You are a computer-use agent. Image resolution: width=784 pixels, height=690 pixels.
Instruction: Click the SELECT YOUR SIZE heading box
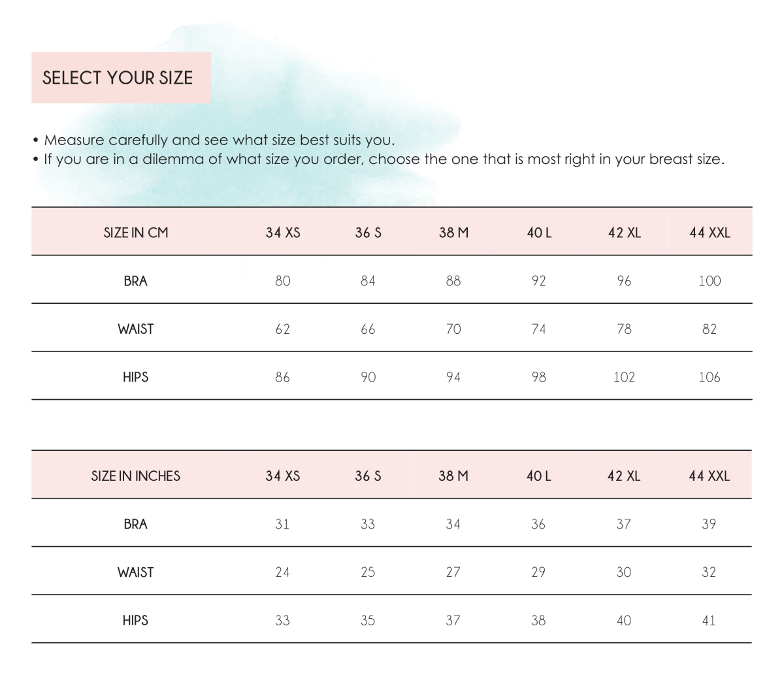click(x=121, y=78)
